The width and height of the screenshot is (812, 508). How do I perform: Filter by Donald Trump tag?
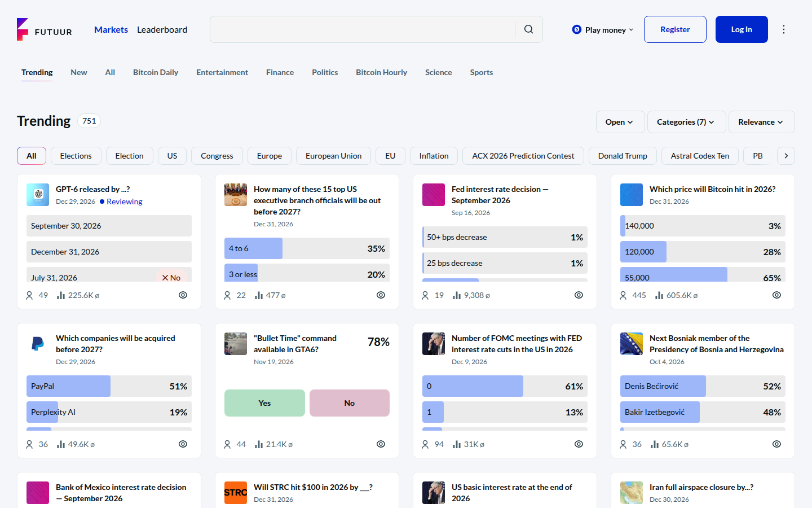[623, 156]
